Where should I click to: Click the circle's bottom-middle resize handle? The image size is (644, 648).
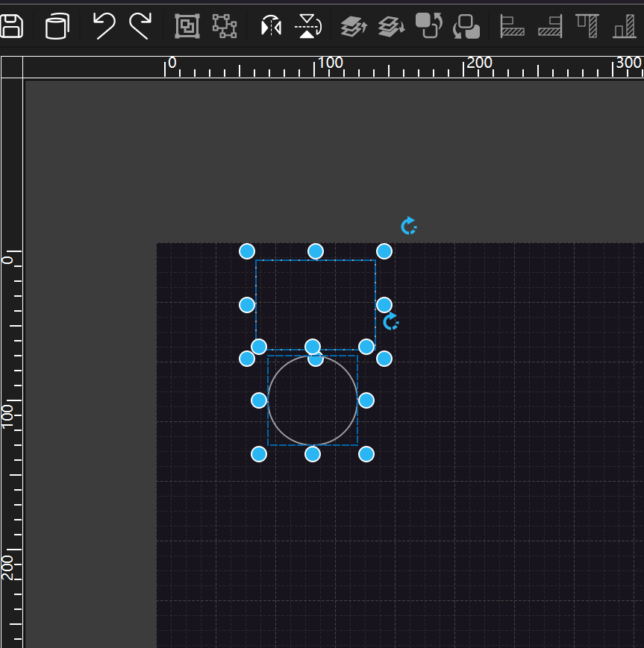[x=313, y=454]
